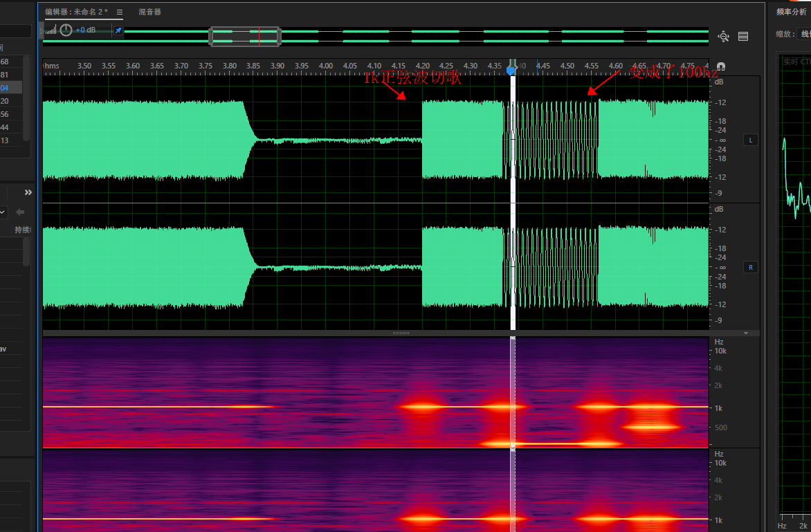This screenshot has height=532, width=811.
Task: Click the volume HUD knob
Action: pos(66,30)
